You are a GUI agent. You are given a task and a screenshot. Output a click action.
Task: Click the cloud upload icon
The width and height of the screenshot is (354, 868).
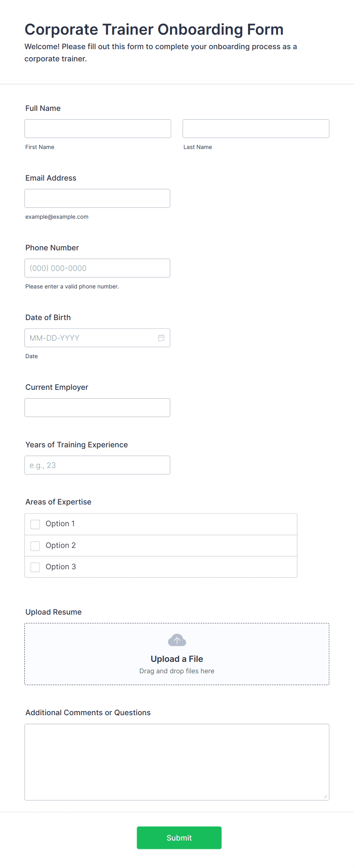177,640
